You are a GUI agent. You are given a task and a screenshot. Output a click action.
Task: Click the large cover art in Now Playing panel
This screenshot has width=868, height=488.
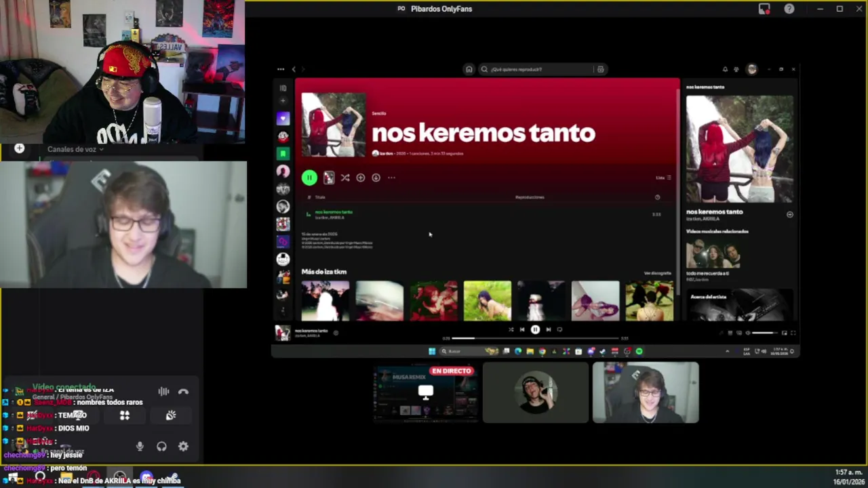[x=740, y=148]
